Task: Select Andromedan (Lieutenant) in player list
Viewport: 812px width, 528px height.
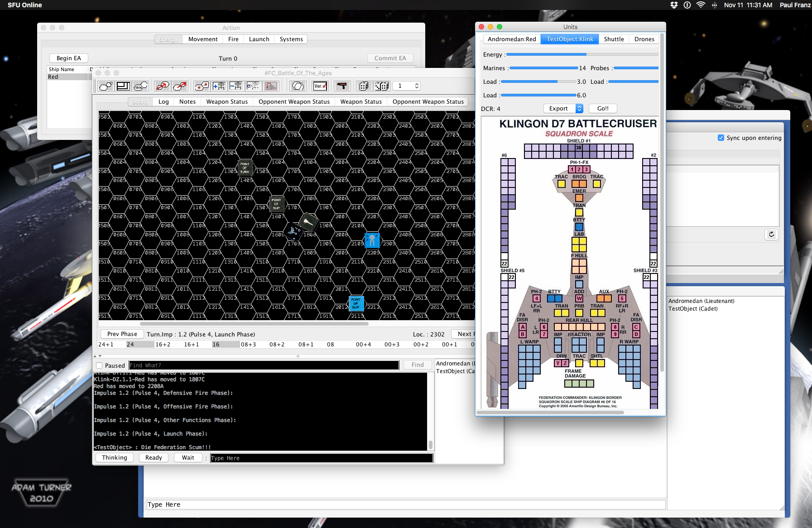Action: pos(701,301)
